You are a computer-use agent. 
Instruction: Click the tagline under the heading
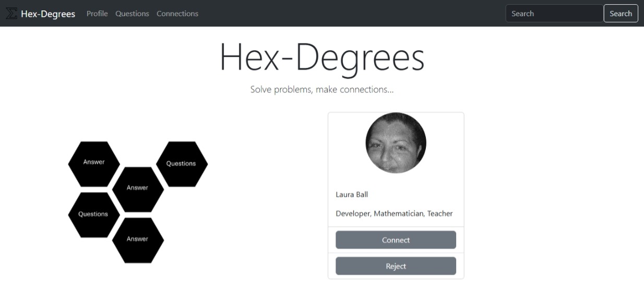[322, 89]
